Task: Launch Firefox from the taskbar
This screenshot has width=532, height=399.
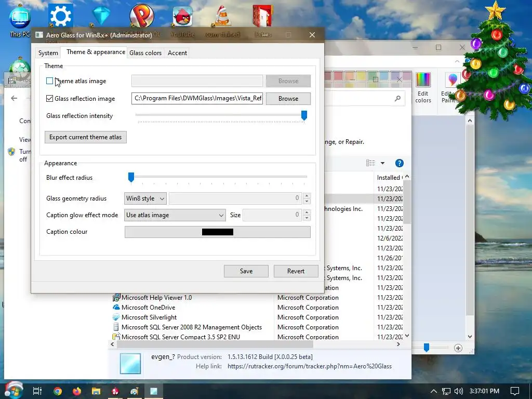Action: 77,391
